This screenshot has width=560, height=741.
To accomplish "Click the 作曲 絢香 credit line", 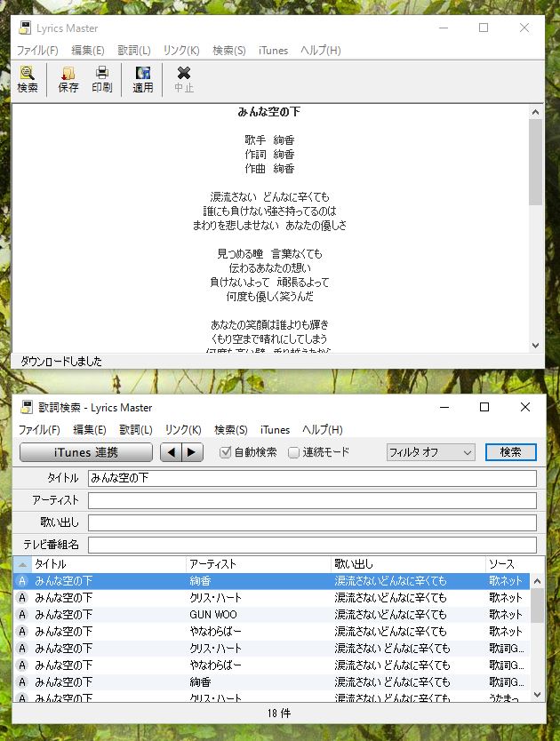I will pyautogui.click(x=269, y=169).
